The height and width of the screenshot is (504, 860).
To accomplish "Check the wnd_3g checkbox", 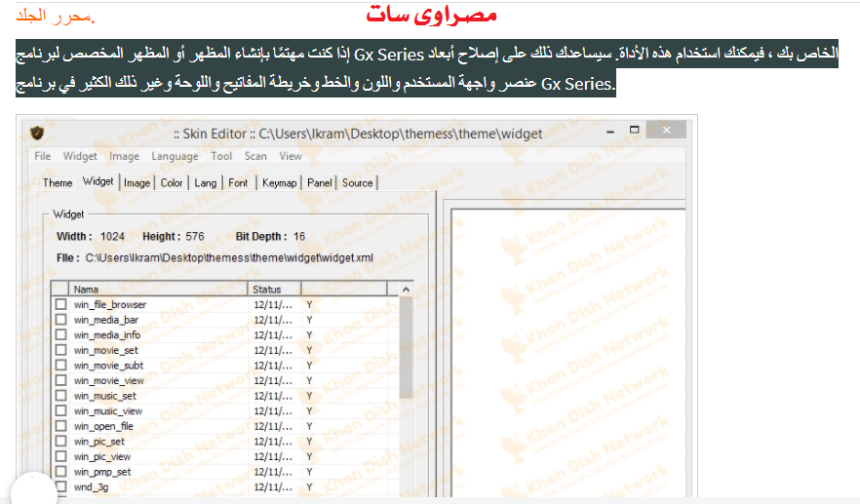I will click(x=60, y=486).
